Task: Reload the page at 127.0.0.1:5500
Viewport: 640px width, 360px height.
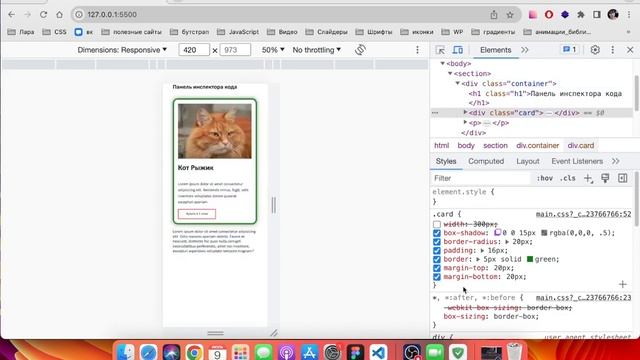Action: [x=43, y=15]
